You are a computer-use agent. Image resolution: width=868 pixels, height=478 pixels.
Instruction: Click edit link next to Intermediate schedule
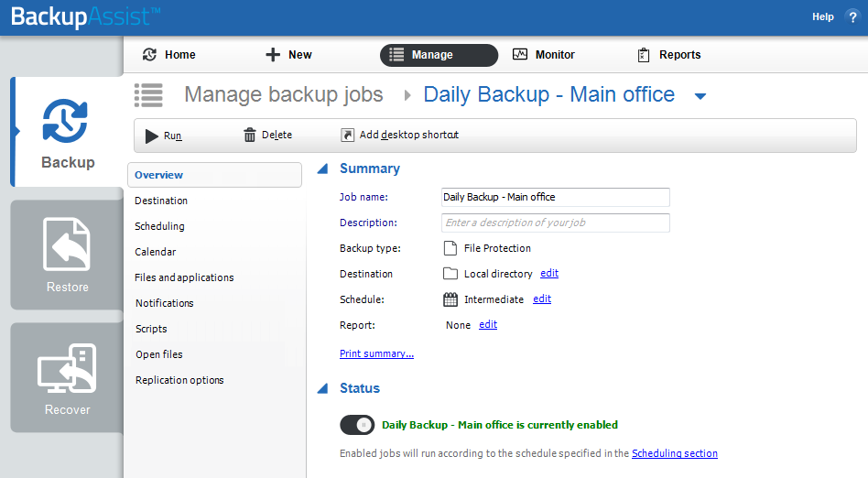[542, 299]
